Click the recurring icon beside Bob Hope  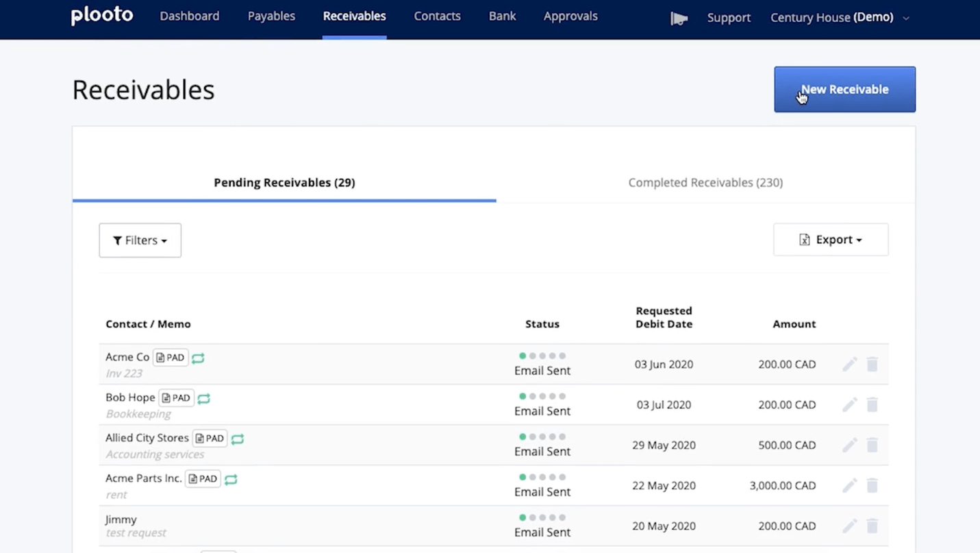[203, 398]
